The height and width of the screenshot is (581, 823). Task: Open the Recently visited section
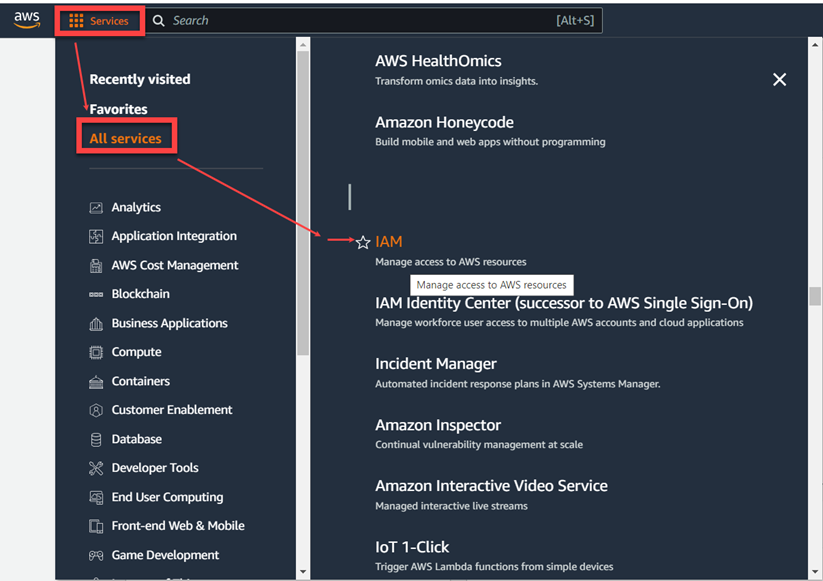tap(139, 79)
